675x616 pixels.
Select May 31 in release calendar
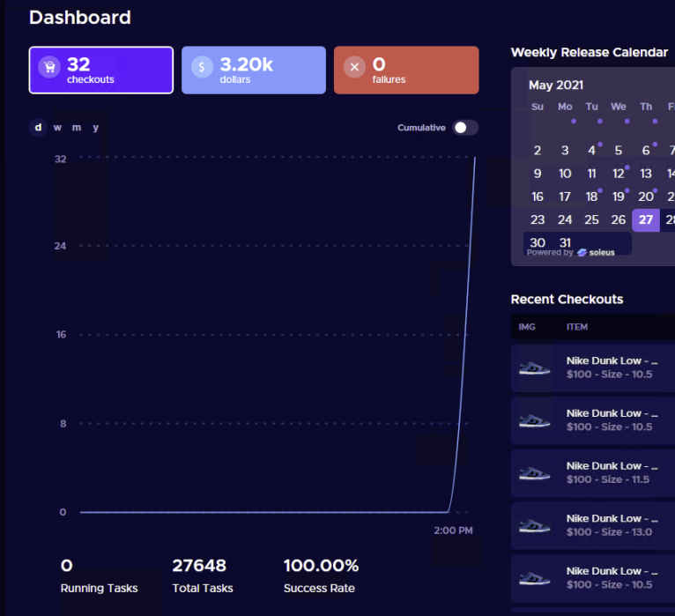pos(565,242)
